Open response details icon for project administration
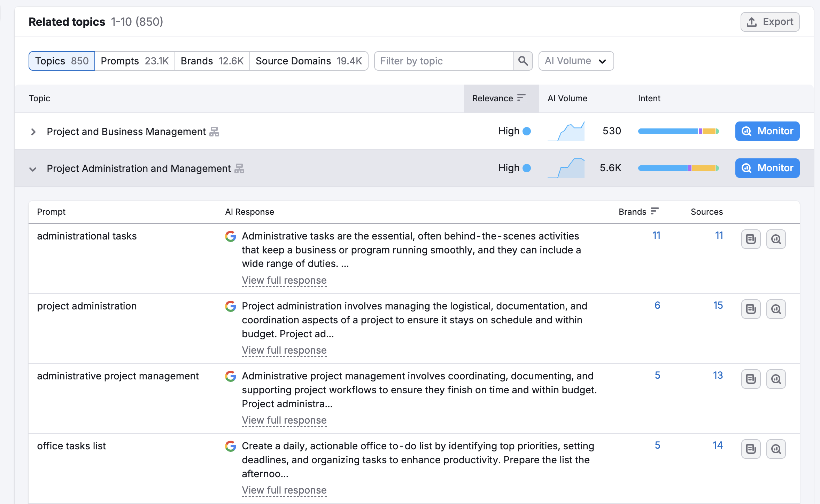The width and height of the screenshot is (820, 504). click(x=751, y=309)
